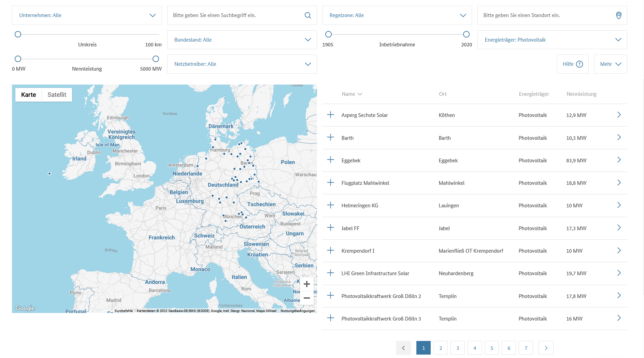
Task: Zoom out on the map
Action: click(306, 298)
